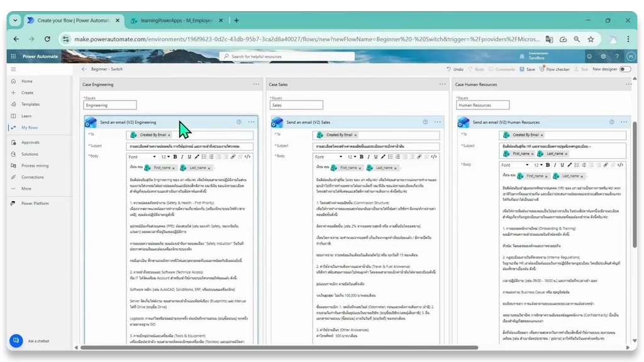The height and width of the screenshot is (362, 644).
Task: Open Approvals in the left navigation
Action: (x=30, y=143)
